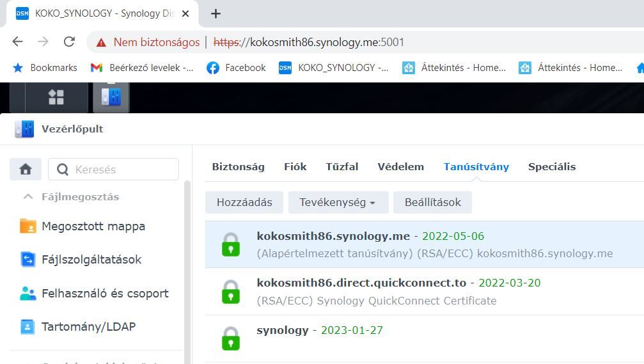Open Fájlszolgáltatások settings

(x=91, y=260)
